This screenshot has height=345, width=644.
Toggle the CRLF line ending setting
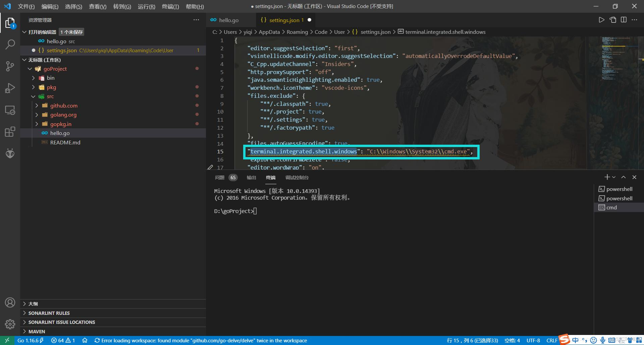click(551, 340)
